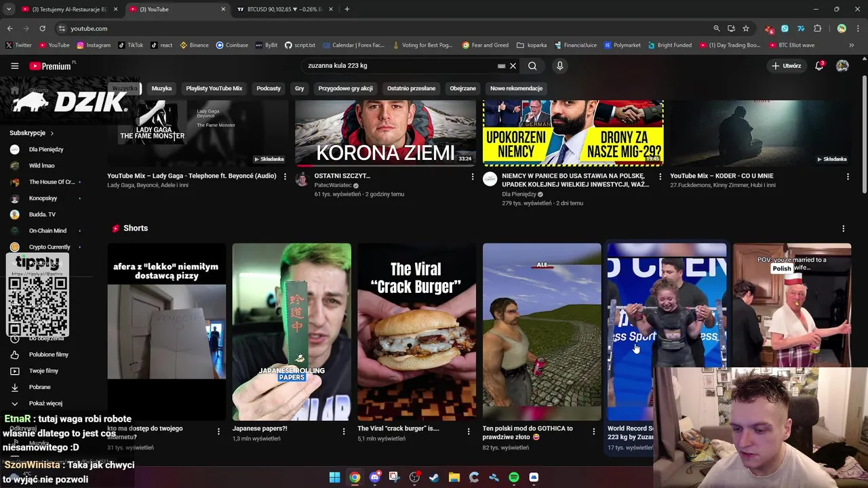The width and height of the screenshot is (868, 488).
Task: Select the Podcasty filter chip
Action: point(269,88)
